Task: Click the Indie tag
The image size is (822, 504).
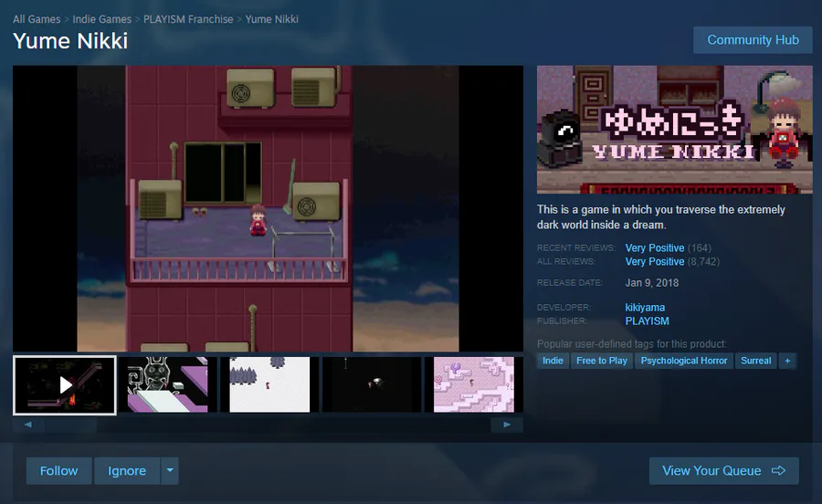Action: pos(553,361)
